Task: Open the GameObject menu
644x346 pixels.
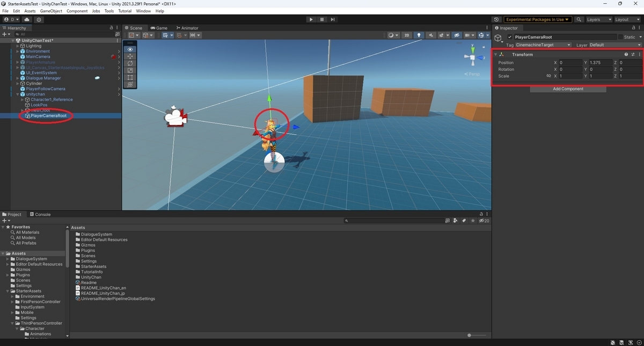Action: pos(51,11)
